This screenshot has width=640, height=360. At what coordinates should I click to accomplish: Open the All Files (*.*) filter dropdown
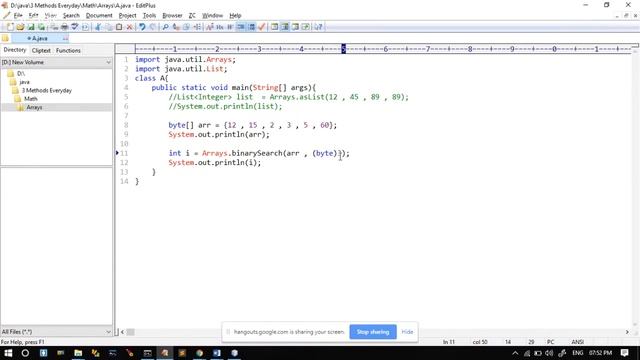(108, 332)
